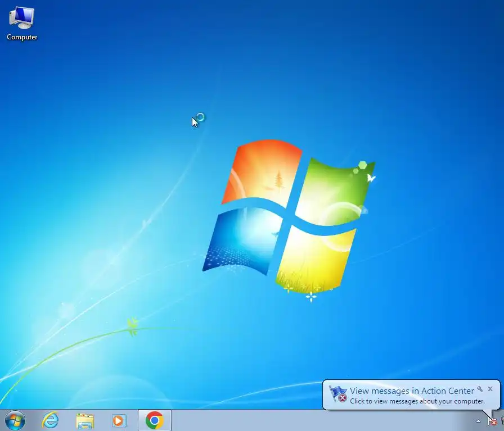Select the Computer desktop icon
The width and height of the screenshot is (504, 431).
21,24
